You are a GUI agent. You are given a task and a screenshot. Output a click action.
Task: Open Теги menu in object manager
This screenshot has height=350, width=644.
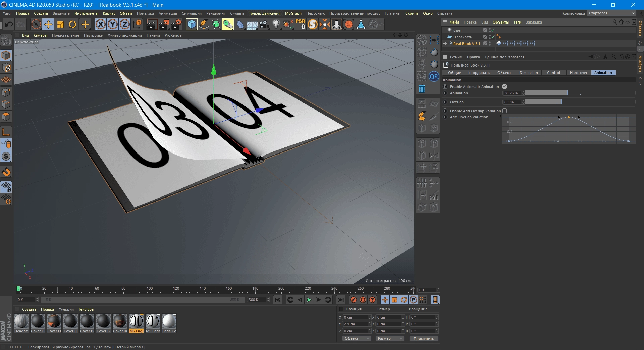517,22
